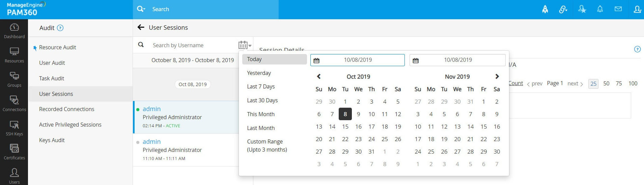Choose the Last Month preset

261,128
